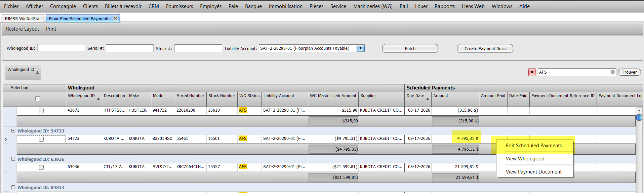
Task: Close the Floor Plan Scheduled Payments tab
Action: 115,18
